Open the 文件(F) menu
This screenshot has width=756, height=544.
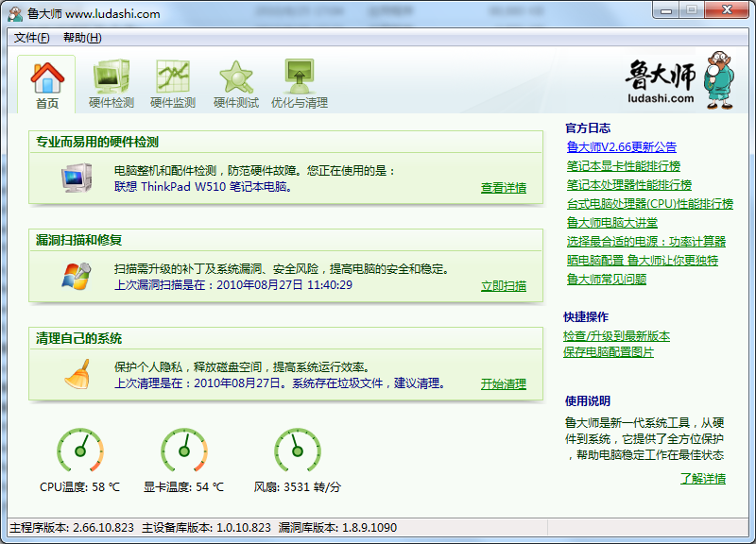click(x=32, y=38)
